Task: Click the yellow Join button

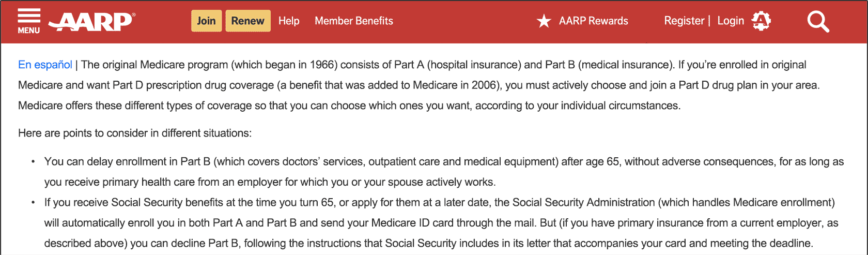Action: click(206, 21)
